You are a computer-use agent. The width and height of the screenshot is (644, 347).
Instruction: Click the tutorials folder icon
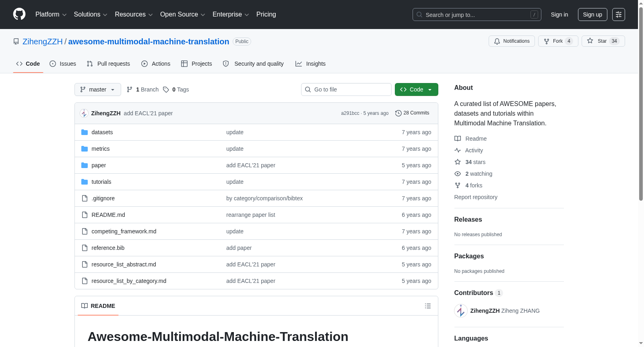pyautogui.click(x=85, y=182)
